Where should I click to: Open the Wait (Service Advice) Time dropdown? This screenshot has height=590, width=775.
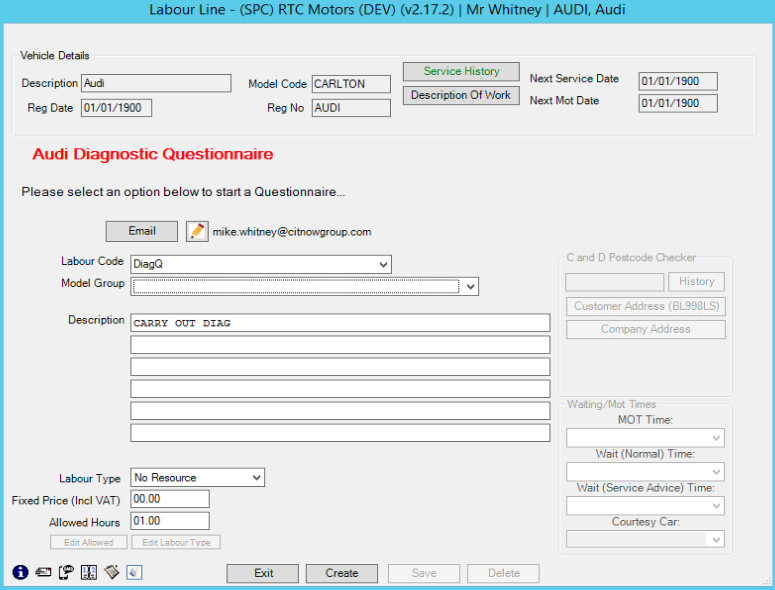click(716, 506)
